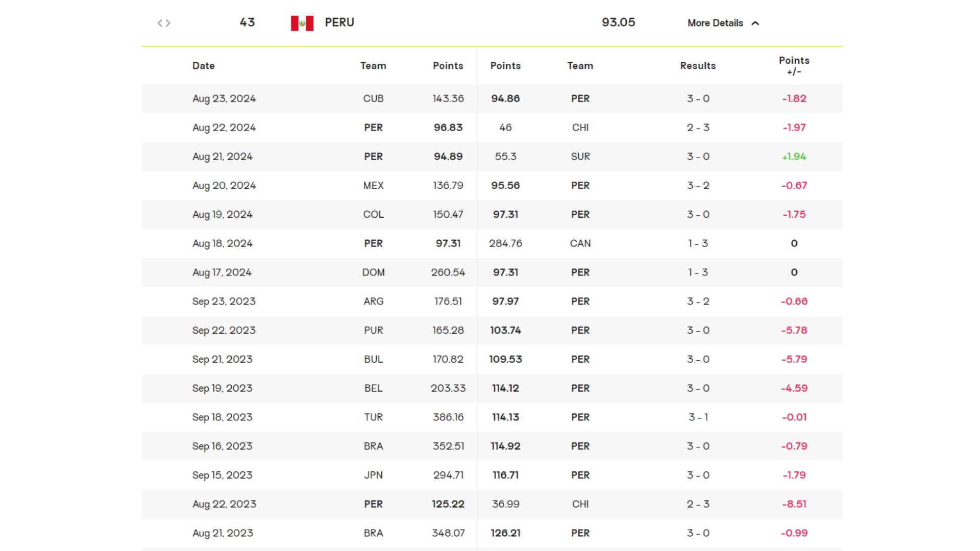980x551 pixels.
Task: Click the -0.99 points change
Action: click(x=794, y=534)
